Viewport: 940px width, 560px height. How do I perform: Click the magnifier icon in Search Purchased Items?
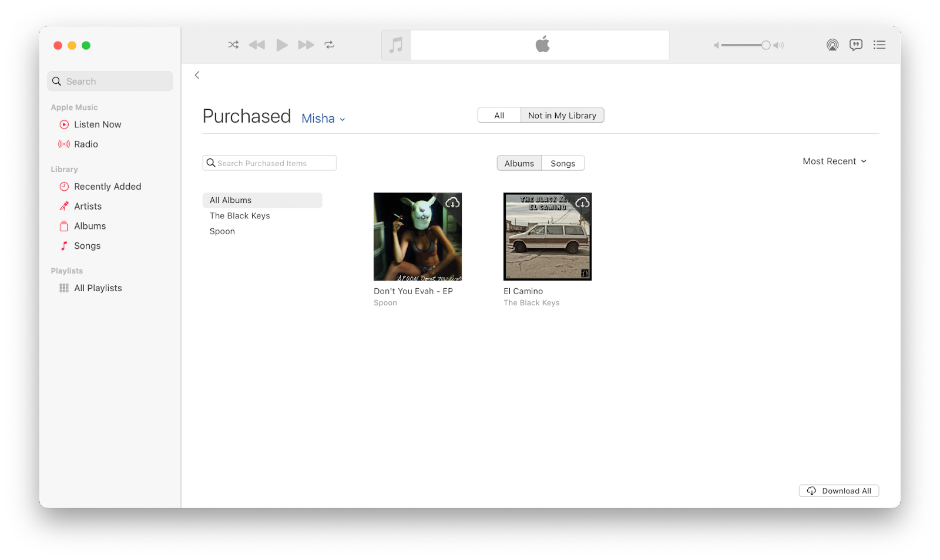[211, 163]
